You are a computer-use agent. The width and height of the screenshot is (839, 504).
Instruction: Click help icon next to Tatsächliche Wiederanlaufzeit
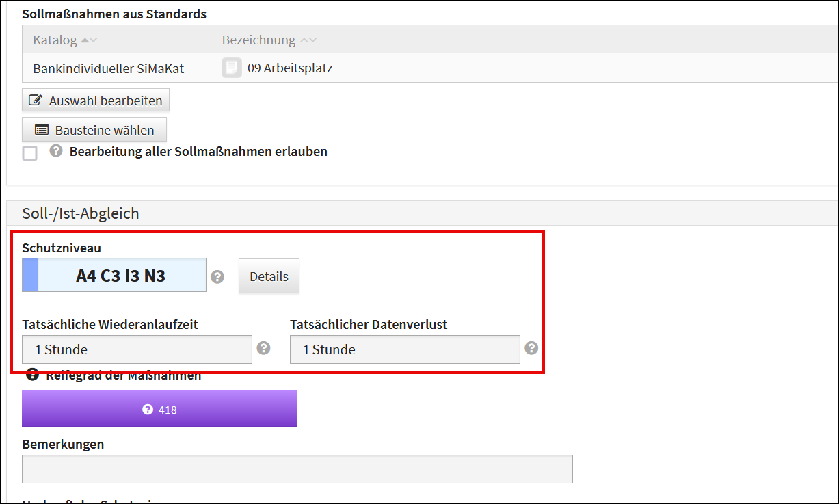click(264, 349)
